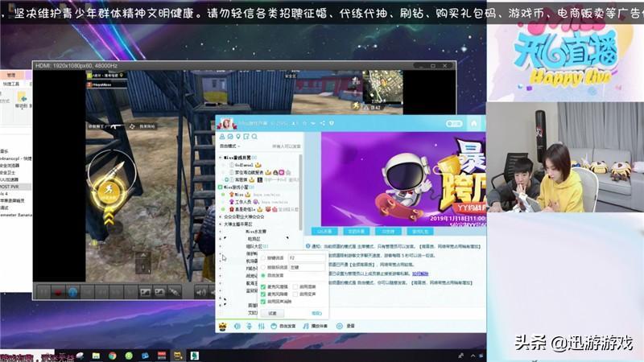Click the red record button in capture window

point(58,292)
